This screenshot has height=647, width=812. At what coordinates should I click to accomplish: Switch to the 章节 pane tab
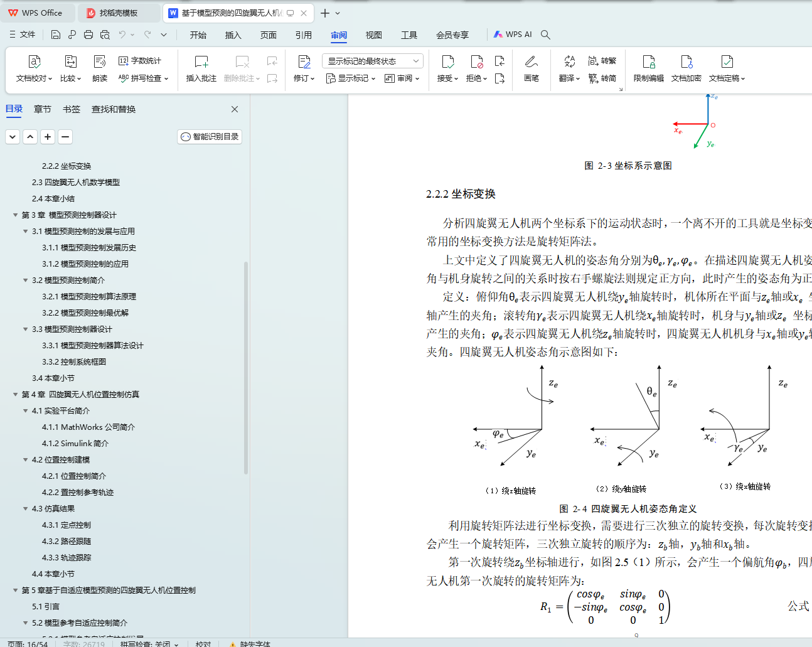tap(43, 109)
